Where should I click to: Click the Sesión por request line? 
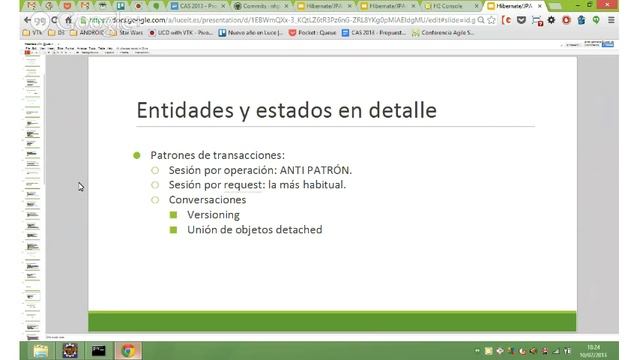(x=257, y=185)
